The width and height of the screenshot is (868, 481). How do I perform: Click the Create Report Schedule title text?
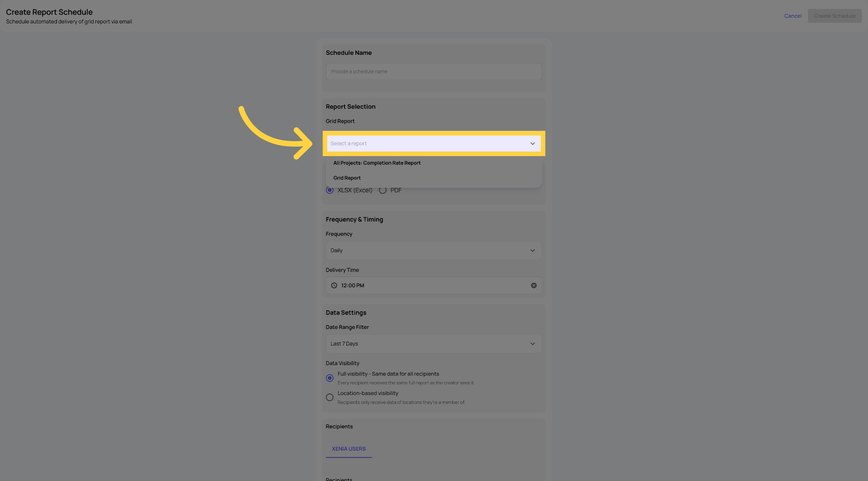click(x=49, y=12)
